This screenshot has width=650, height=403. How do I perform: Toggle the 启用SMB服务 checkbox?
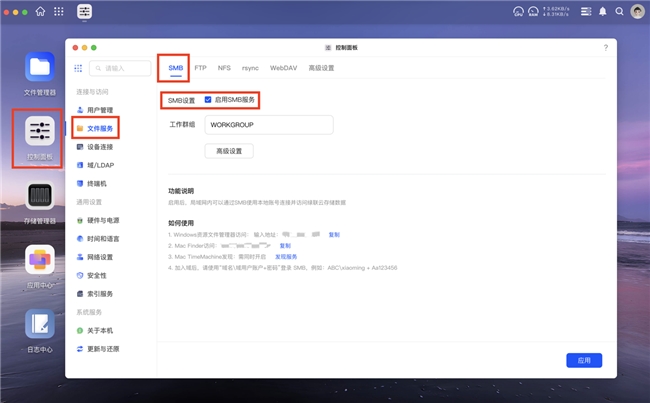coord(208,100)
